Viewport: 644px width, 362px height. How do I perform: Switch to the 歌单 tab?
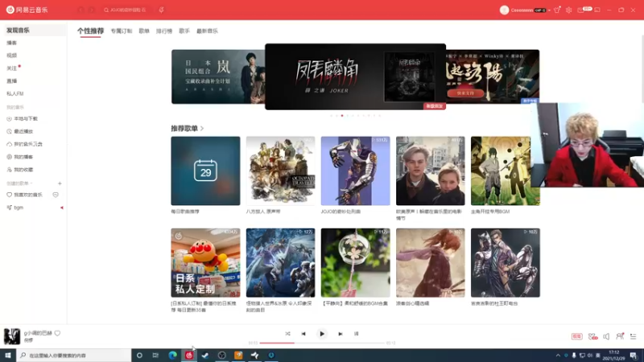pos(144,31)
